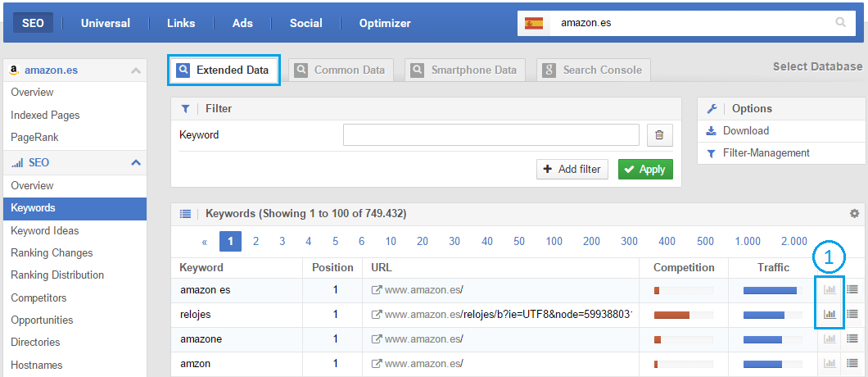Click Download in the Options panel
868x377 pixels.
coord(745,131)
